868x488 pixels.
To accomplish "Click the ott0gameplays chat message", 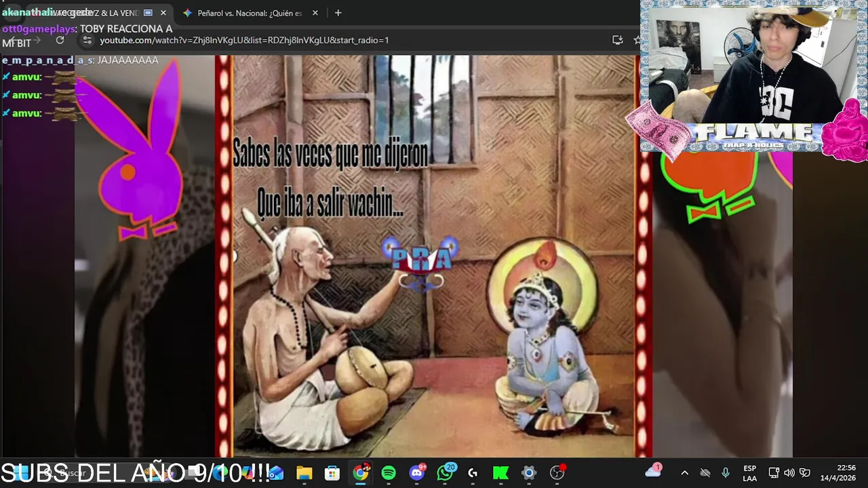I will pos(87,36).
